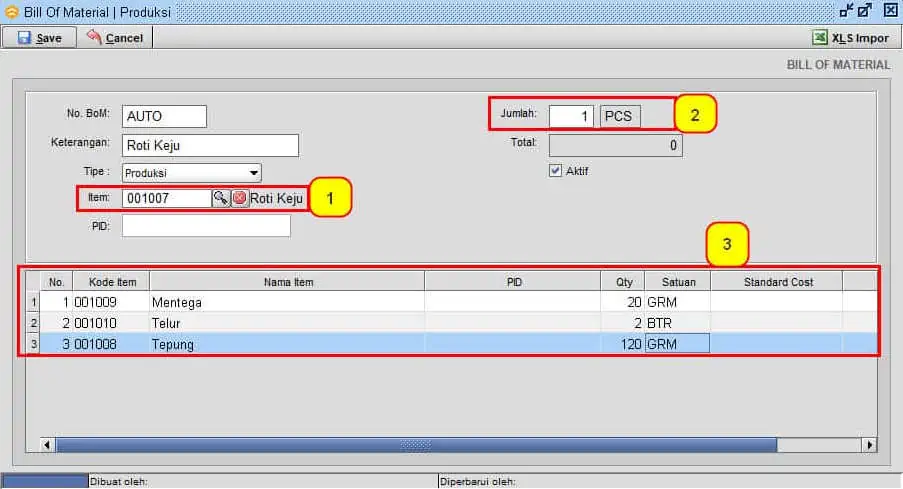Click the Keterangan field with Roti Keju
The image size is (903, 489).
tap(210, 145)
